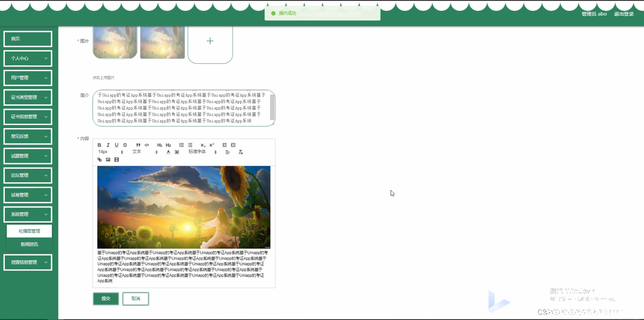Insert a code block in editor
Image resolution: width=644 pixels, height=320 pixels.
[x=147, y=145]
